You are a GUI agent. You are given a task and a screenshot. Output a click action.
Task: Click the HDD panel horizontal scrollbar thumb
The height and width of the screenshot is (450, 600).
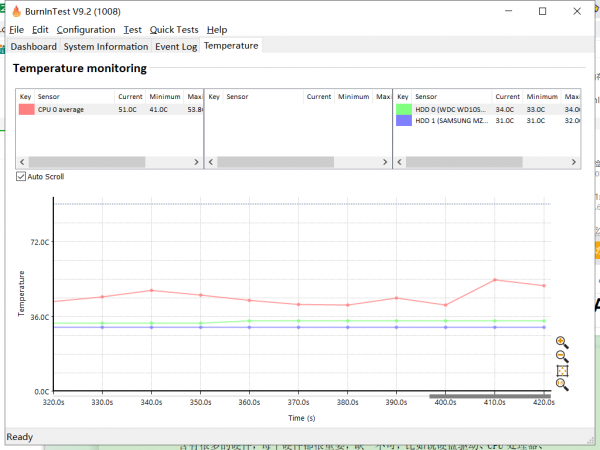(464, 162)
